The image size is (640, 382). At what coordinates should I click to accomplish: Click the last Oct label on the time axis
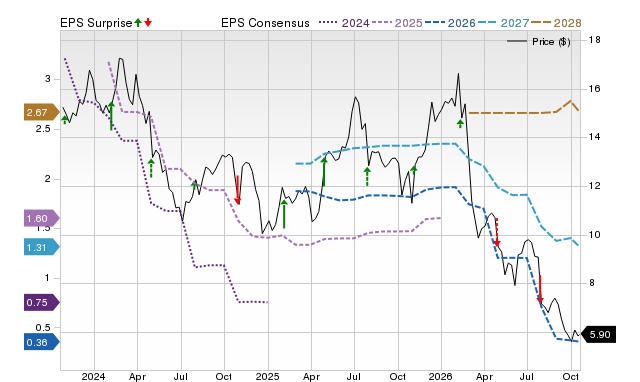pyautogui.click(x=571, y=376)
